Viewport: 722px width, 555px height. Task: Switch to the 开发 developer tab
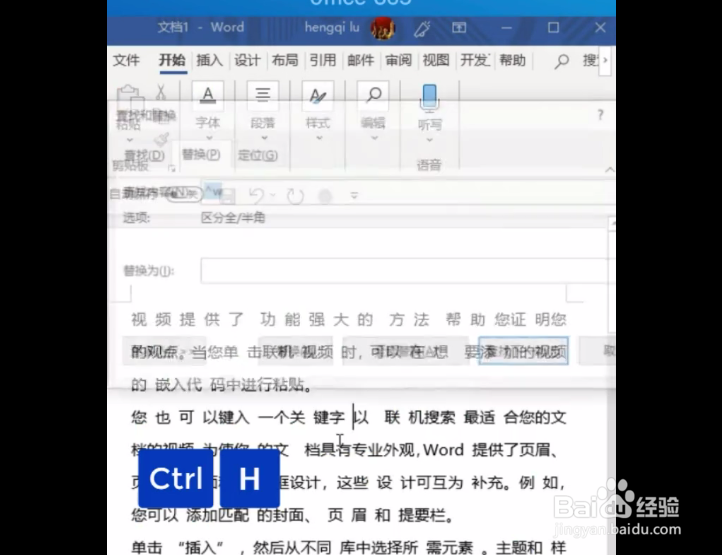[x=474, y=60]
